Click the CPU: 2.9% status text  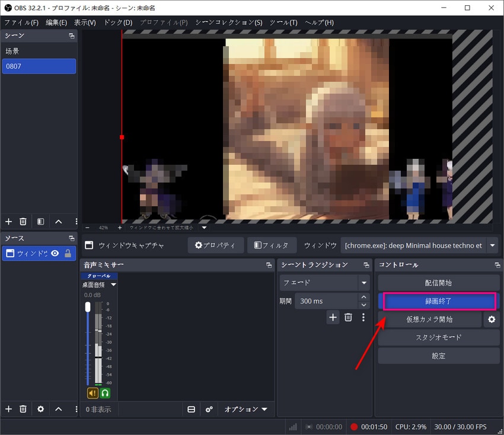point(411,427)
